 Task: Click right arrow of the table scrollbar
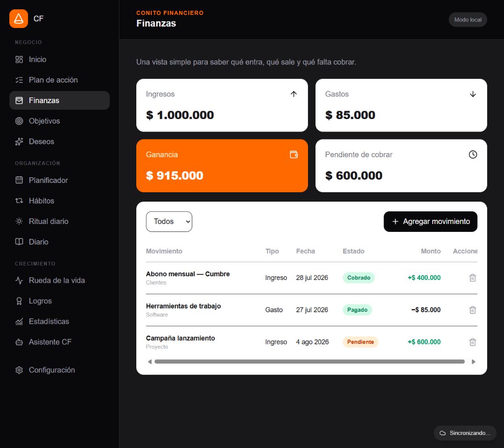point(473,362)
